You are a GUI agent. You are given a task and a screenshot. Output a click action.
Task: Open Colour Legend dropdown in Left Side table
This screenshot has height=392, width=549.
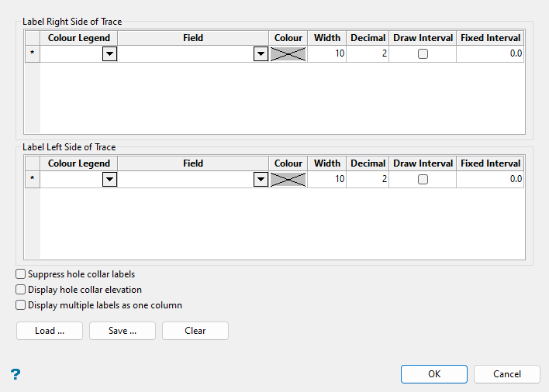pyautogui.click(x=109, y=180)
